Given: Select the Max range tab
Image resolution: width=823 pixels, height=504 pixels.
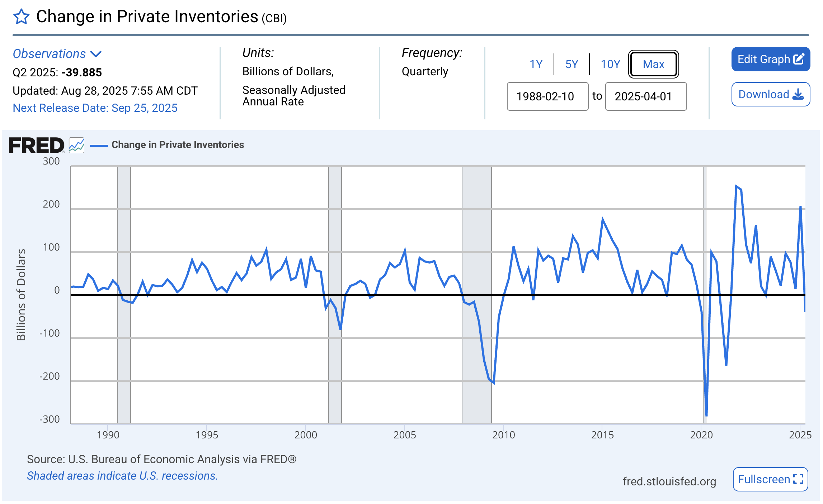Looking at the screenshot, I should coord(653,65).
